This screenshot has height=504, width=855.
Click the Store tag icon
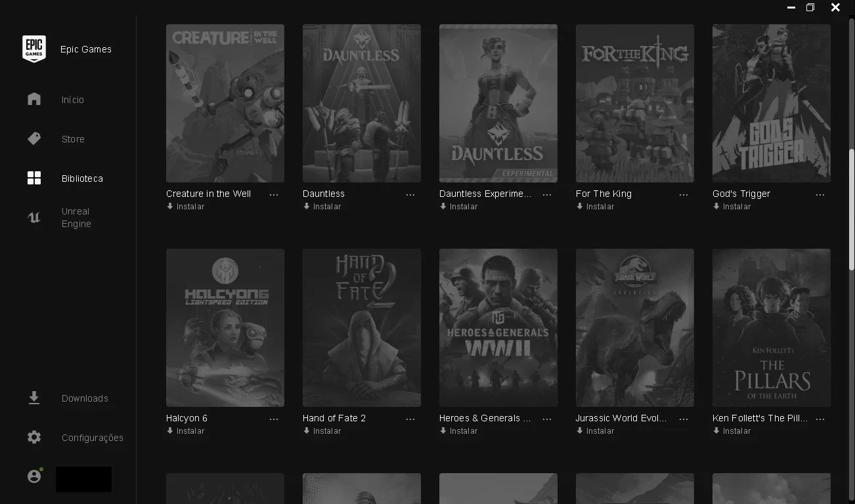[x=34, y=138]
